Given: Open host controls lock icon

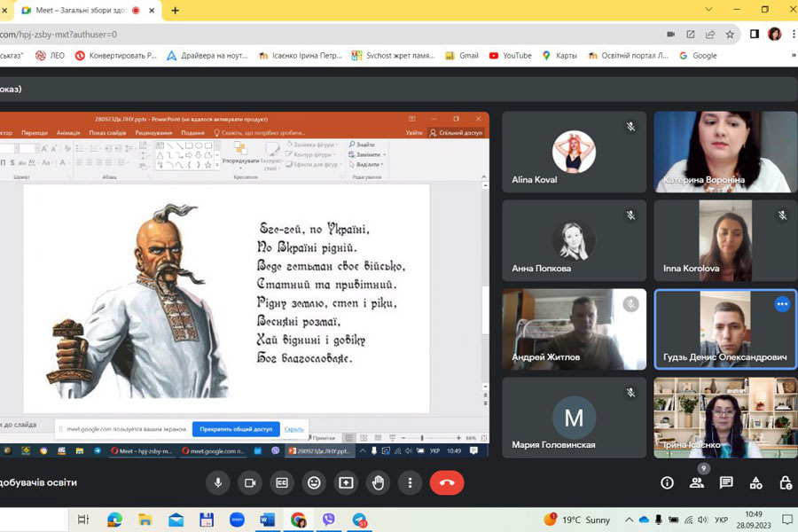Looking at the screenshot, I should (x=785, y=482).
